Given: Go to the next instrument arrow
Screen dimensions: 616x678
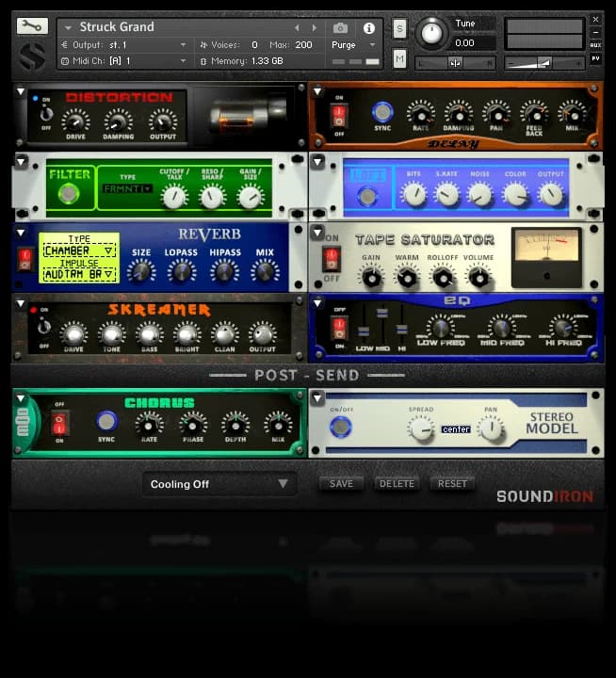Looking at the screenshot, I should 315,28.
